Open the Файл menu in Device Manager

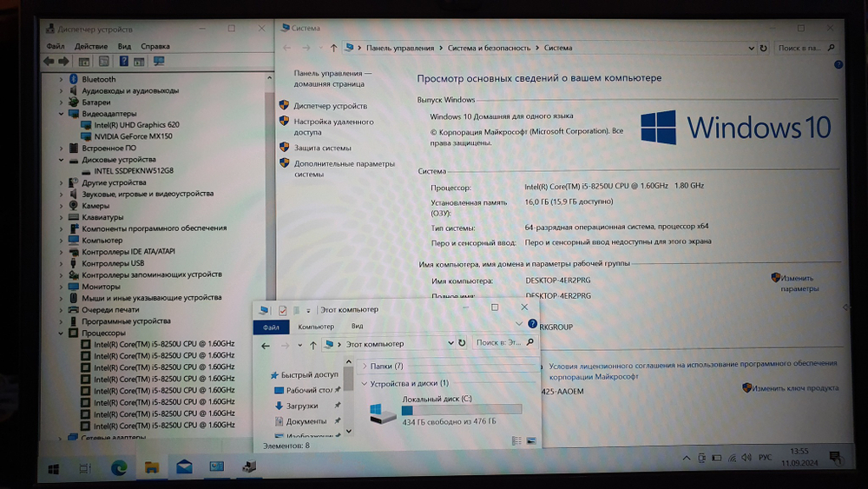pyautogui.click(x=56, y=46)
